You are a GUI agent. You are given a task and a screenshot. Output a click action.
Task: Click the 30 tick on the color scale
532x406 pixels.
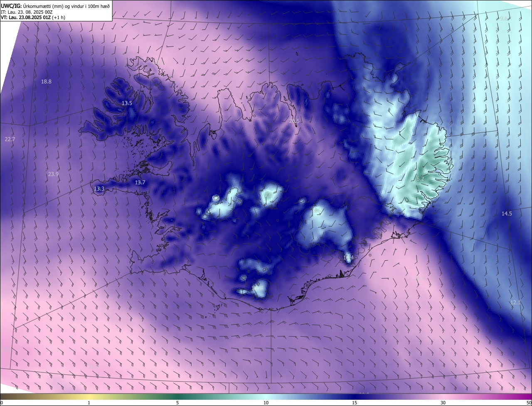tap(443, 403)
